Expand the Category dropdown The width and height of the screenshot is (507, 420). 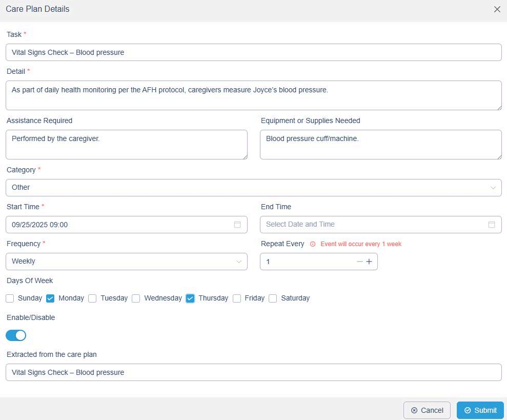[253, 188]
